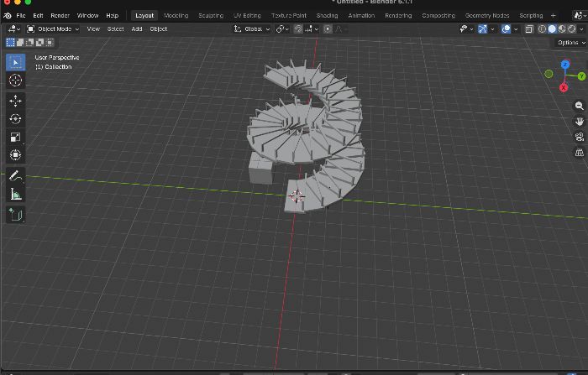Image resolution: width=588 pixels, height=375 pixels.
Task: Open the Render menu
Action: [60, 15]
